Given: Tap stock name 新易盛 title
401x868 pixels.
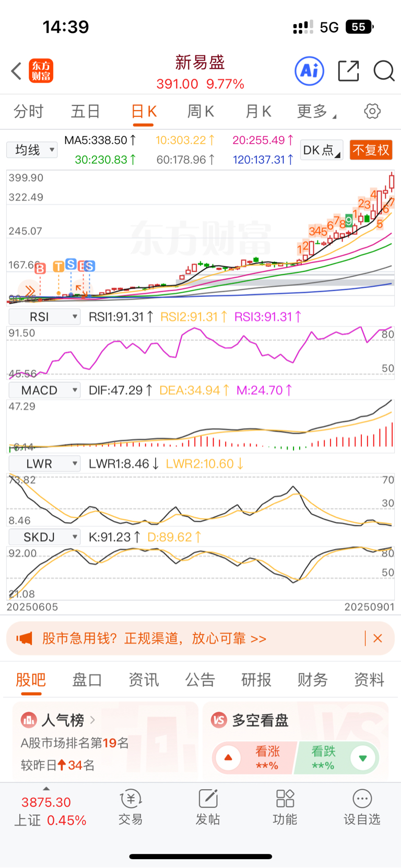Looking at the screenshot, I should (200, 63).
